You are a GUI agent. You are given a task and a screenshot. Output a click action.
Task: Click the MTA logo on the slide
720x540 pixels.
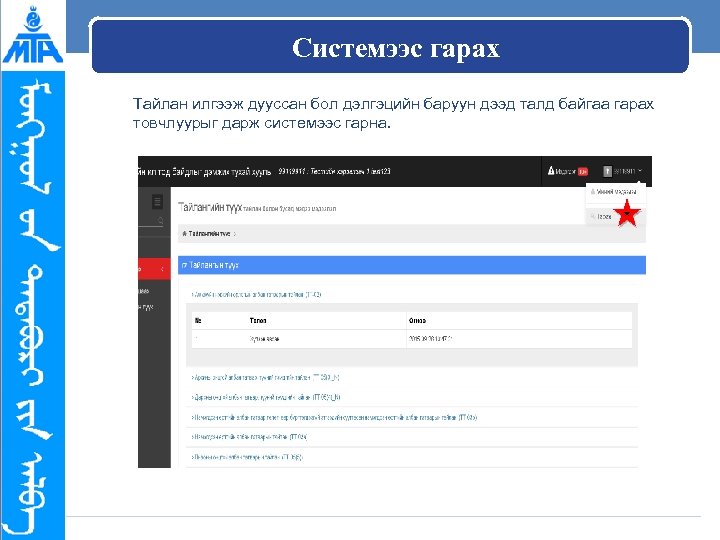tap(33, 35)
